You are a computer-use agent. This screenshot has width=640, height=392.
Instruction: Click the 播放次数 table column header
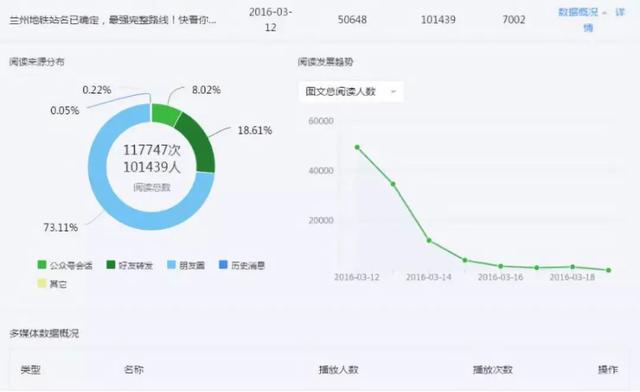click(x=493, y=370)
